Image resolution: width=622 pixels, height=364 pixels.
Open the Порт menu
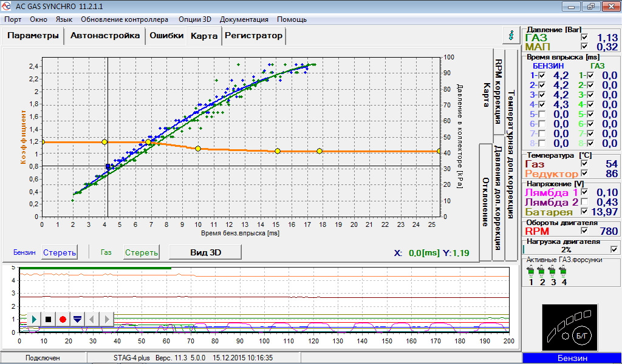point(13,19)
